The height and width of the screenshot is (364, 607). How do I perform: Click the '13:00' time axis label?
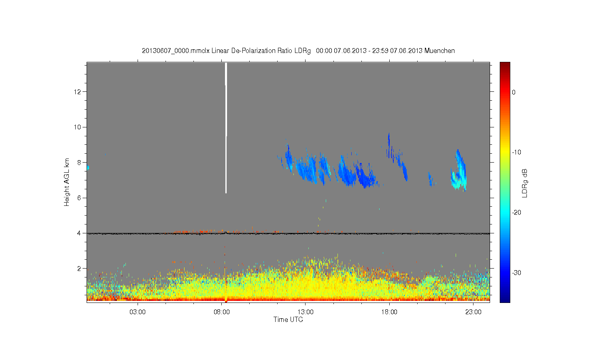[306, 312]
